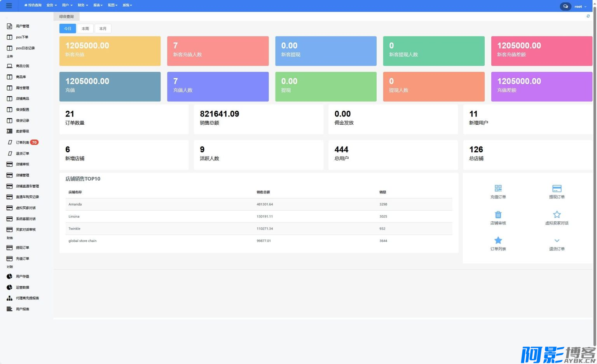Viewport: 597px width, 364px height.
Task: Click the 店铺审核 trash shortcut icon
Action: [498, 214]
